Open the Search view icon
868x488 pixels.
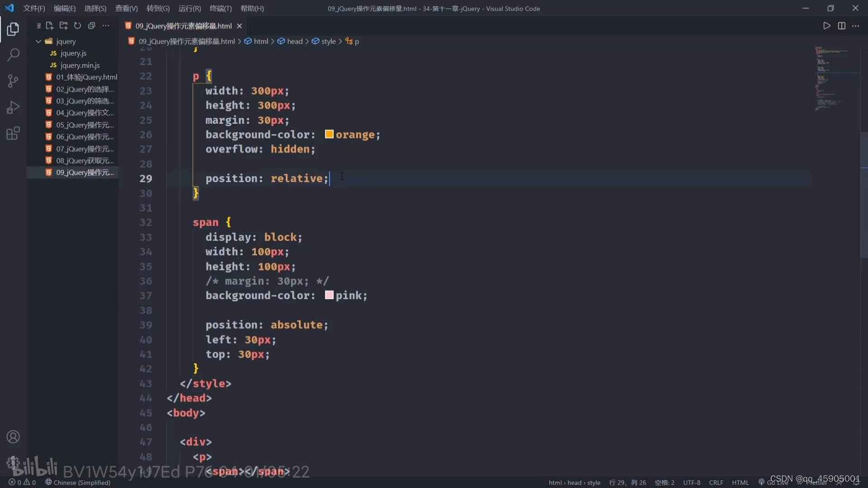[x=13, y=55]
